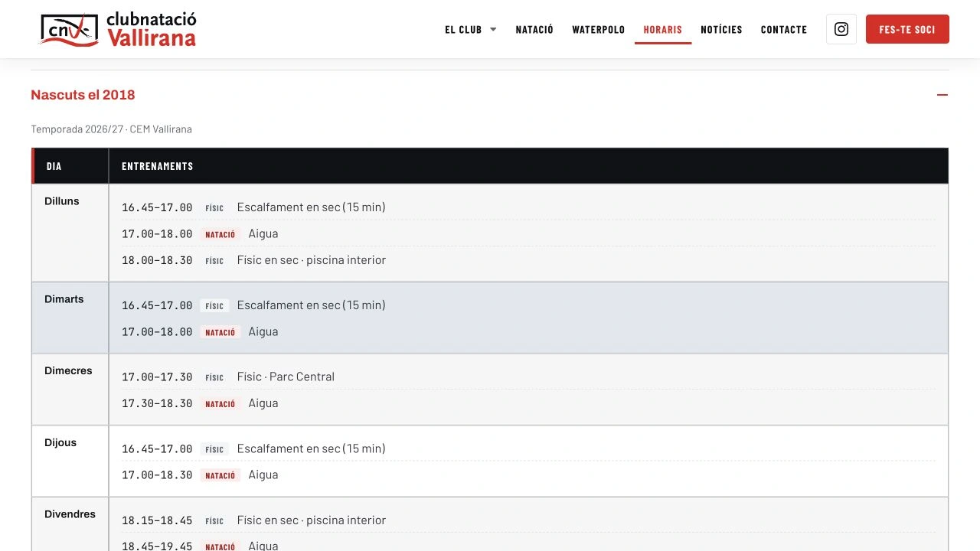Click Dilluns 16.45–17.00 time slot

(157, 207)
